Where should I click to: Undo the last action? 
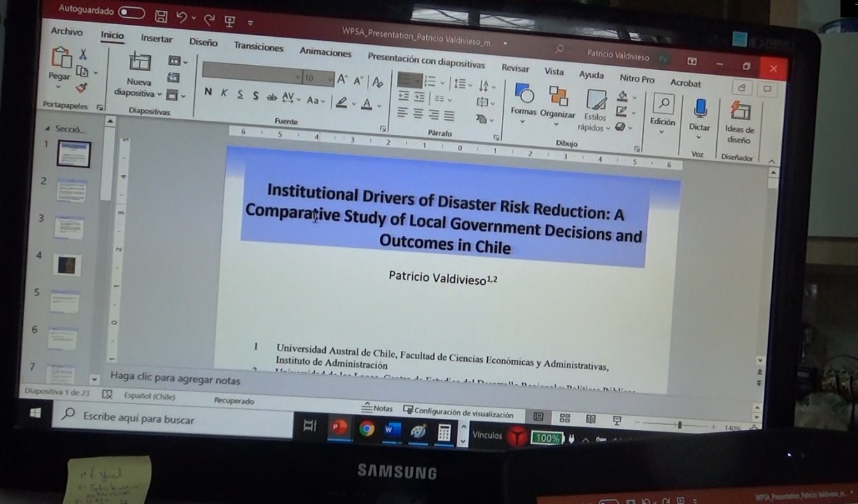(182, 18)
